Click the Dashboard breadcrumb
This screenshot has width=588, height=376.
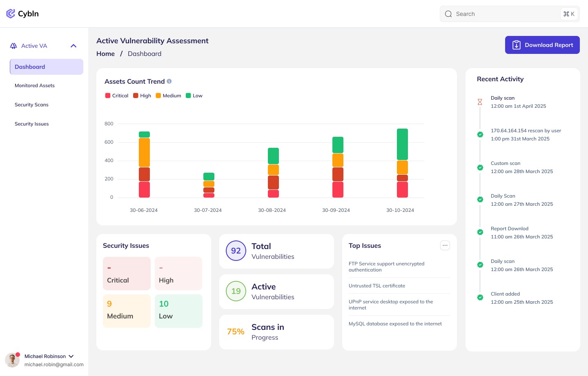coord(145,53)
